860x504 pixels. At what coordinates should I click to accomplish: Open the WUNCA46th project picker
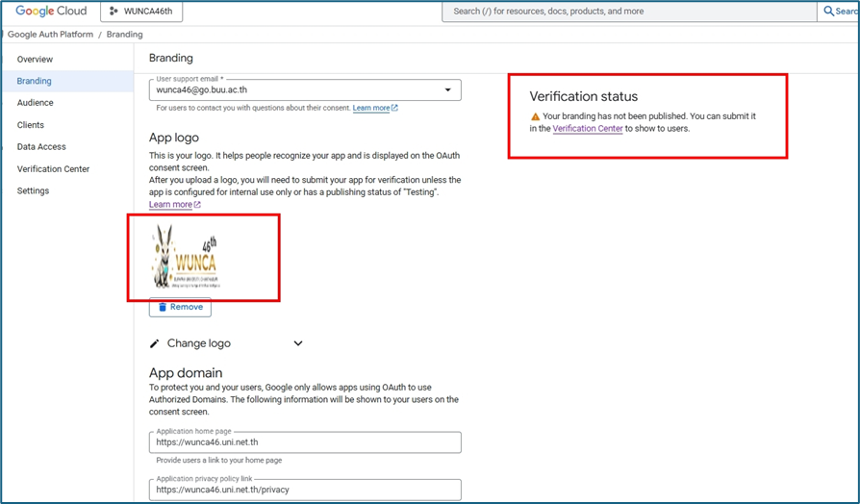pos(141,12)
